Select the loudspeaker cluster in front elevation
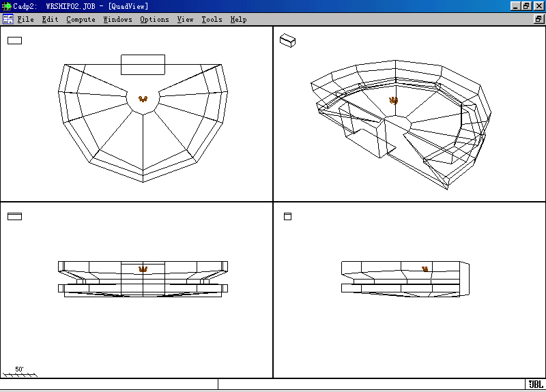The height and width of the screenshot is (392, 546). point(143,269)
